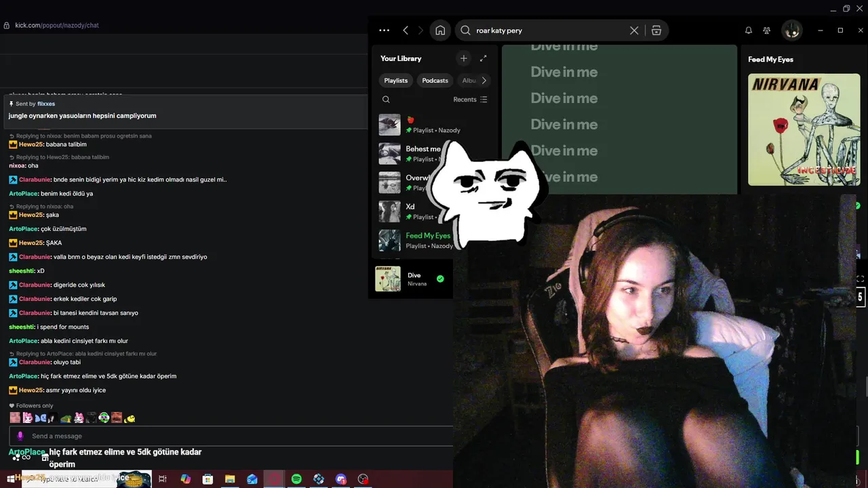Open File Explorer from taskbar
The image size is (868, 488).
[230, 479]
